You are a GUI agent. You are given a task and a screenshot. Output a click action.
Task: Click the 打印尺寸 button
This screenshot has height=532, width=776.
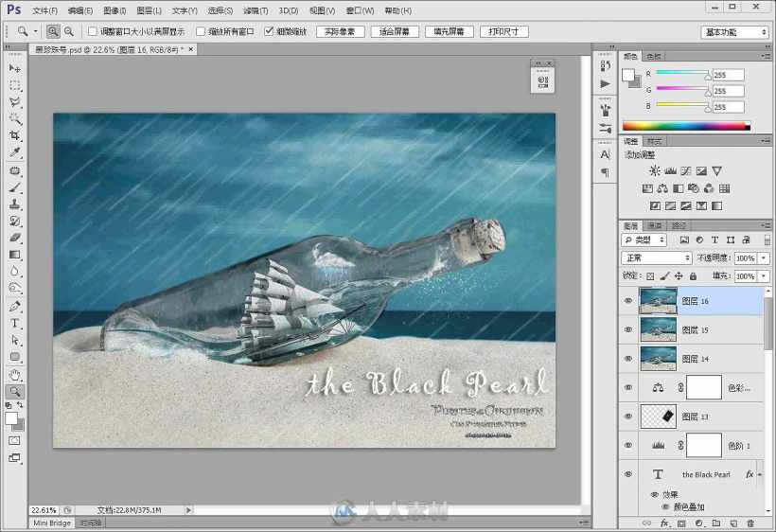click(503, 31)
